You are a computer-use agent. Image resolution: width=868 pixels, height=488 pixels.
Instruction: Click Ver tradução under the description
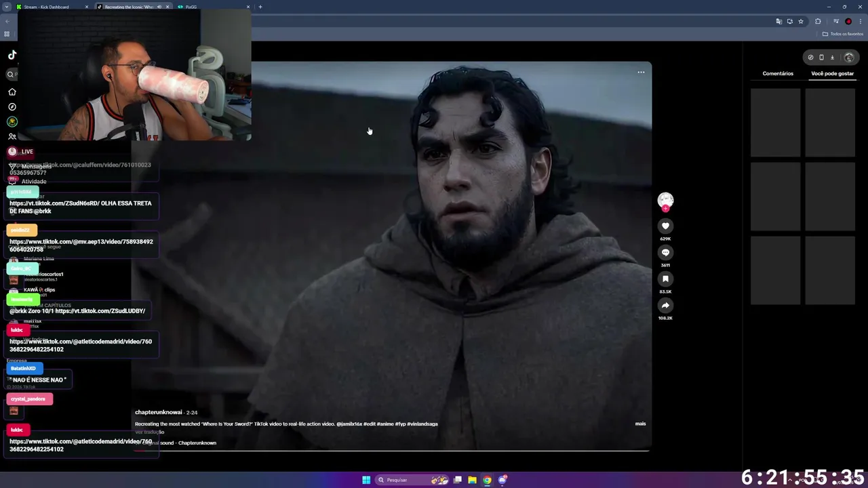(x=149, y=432)
